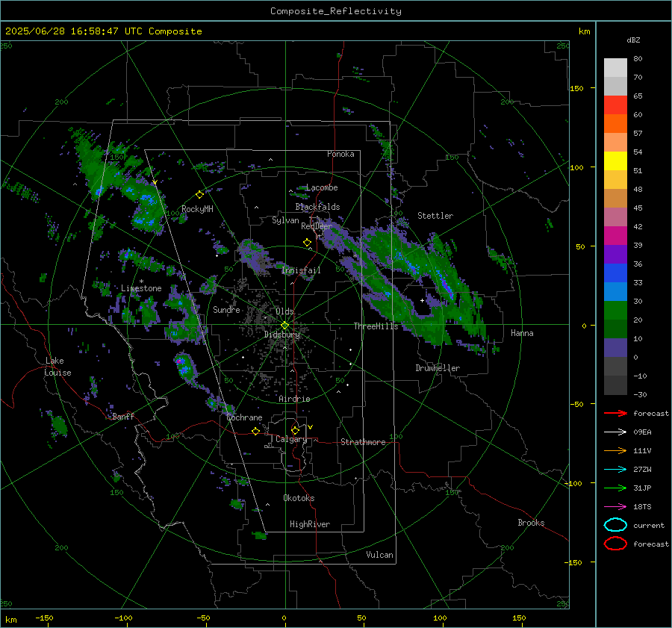Select the red forecast ellipse legend icon

point(615,544)
